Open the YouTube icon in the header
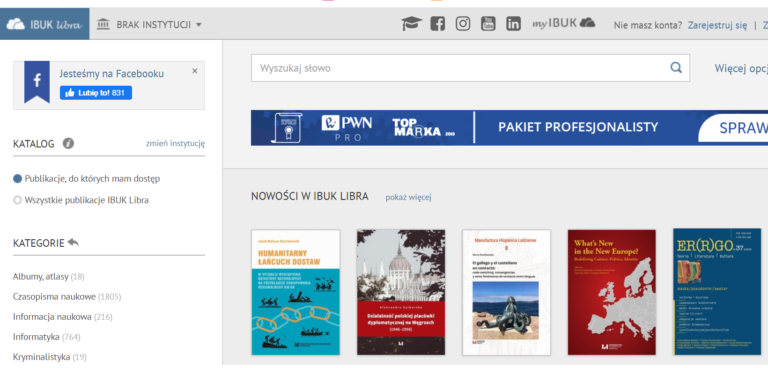The height and width of the screenshot is (368, 768). point(488,24)
